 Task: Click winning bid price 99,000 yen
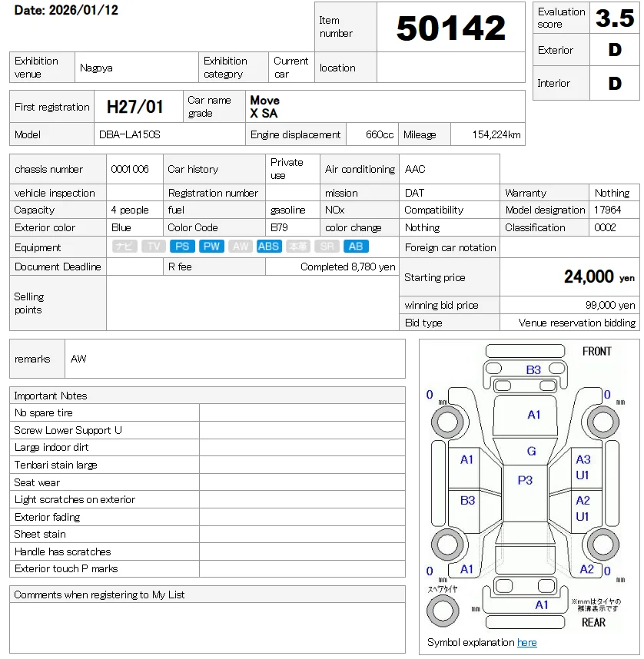point(610,305)
